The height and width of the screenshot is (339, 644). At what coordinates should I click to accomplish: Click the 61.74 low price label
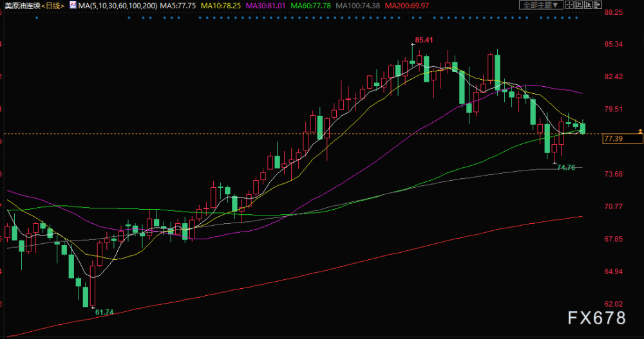coord(104,312)
